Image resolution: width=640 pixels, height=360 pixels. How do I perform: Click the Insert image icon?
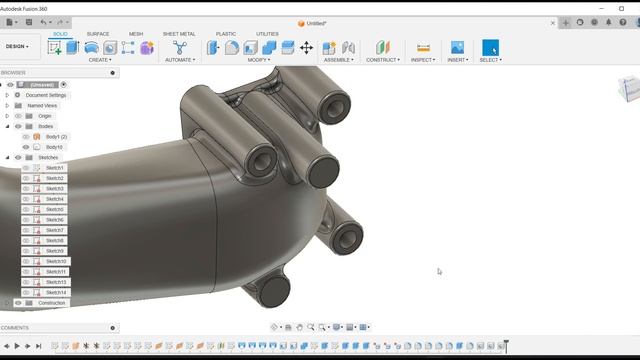click(x=458, y=48)
